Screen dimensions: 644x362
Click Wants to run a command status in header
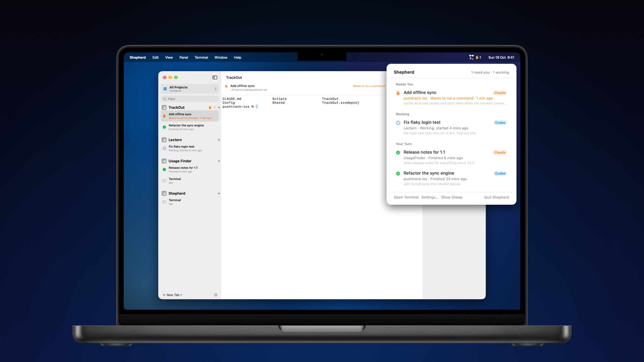tap(369, 86)
